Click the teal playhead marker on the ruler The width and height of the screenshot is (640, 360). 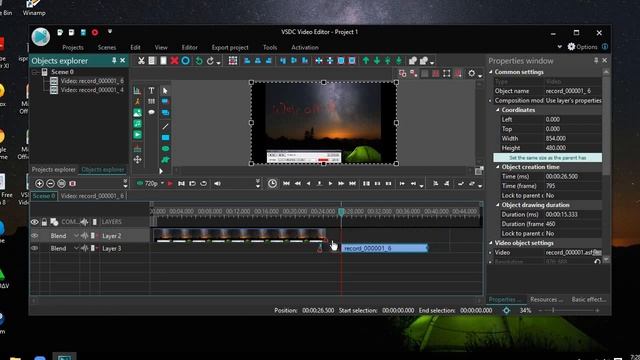(341, 211)
